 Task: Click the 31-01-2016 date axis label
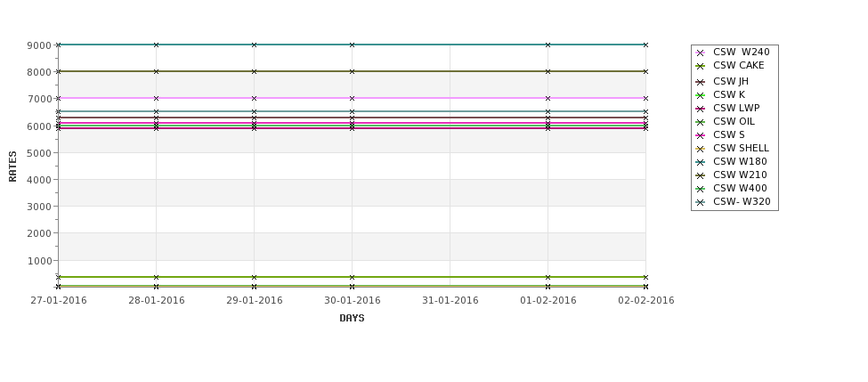[x=450, y=300]
